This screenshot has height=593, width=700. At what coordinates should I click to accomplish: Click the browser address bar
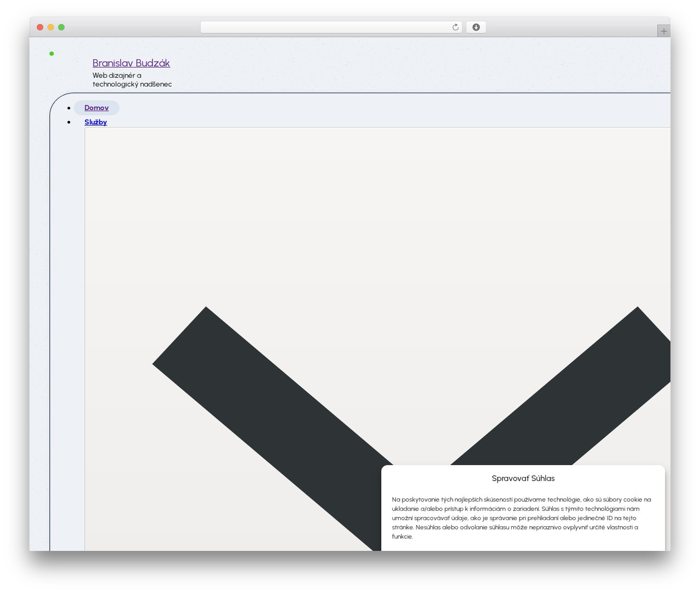[331, 27]
